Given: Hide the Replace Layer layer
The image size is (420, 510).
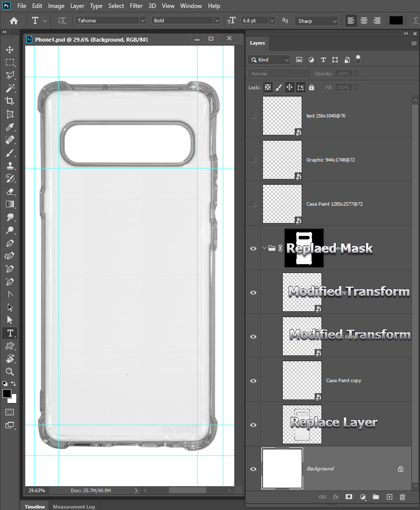Looking at the screenshot, I should [253, 424].
